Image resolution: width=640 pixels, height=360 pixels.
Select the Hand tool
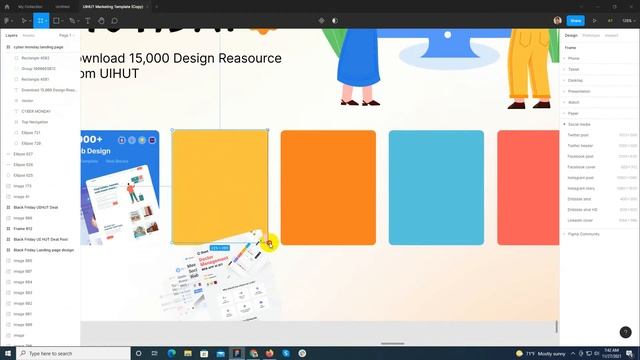coord(101,20)
